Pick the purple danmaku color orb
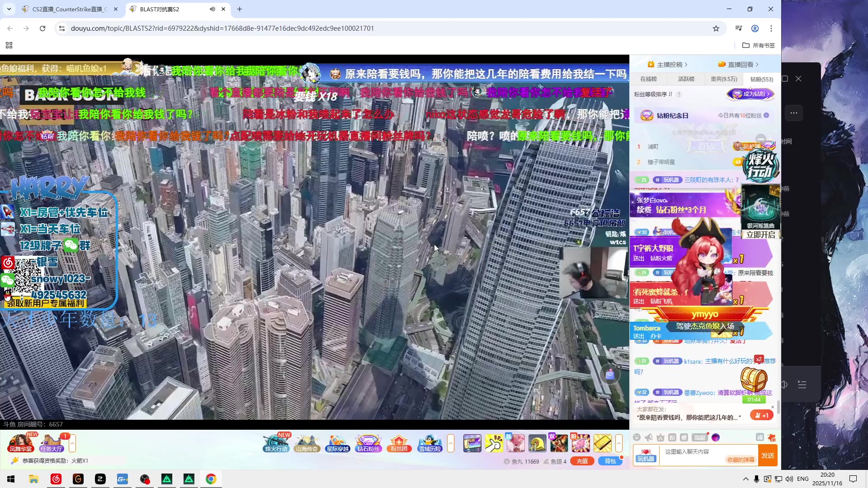 click(716, 437)
